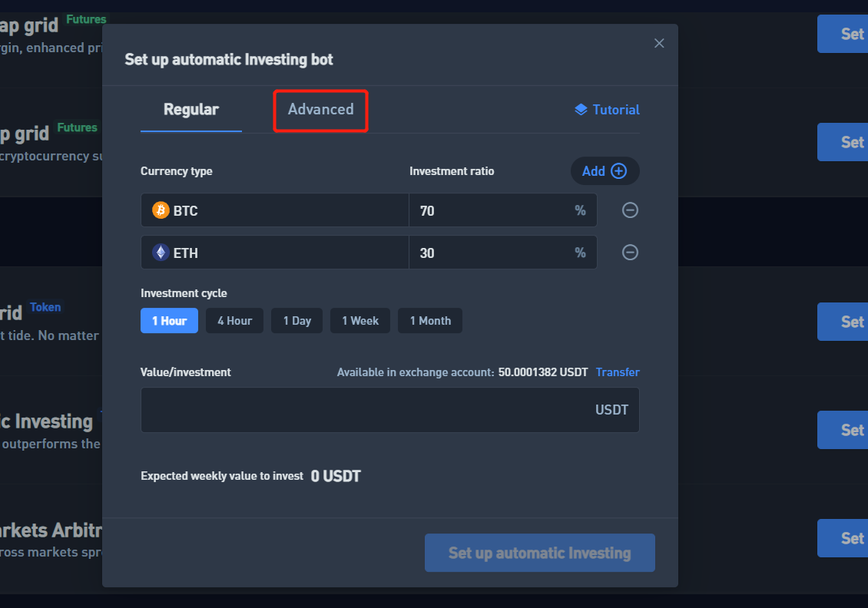Switch investment cycle to 1 Month

click(x=430, y=321)
